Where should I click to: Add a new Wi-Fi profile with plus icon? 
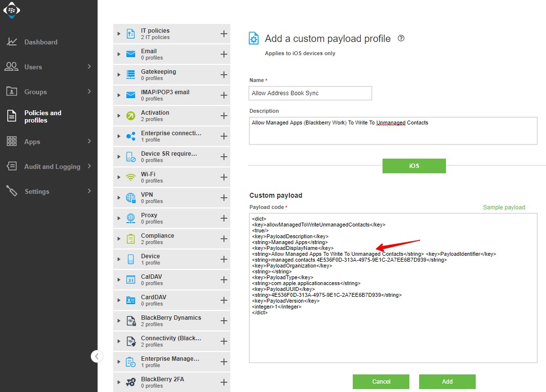pos(224,177)
